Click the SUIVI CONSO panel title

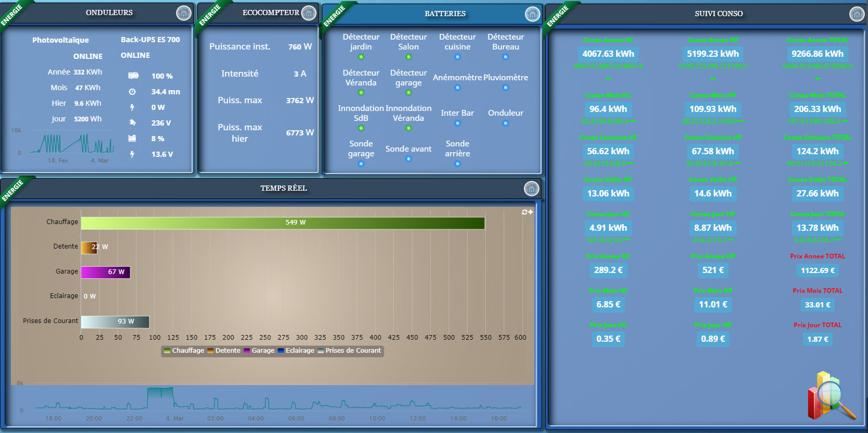[x=719, y=14]
